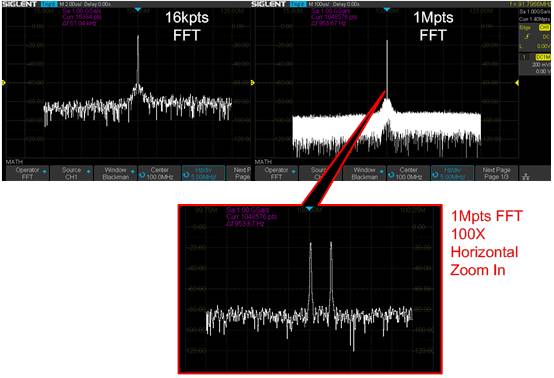
Task: Click the rising edge slope icon in trigger box
Action: coord(526,36)
